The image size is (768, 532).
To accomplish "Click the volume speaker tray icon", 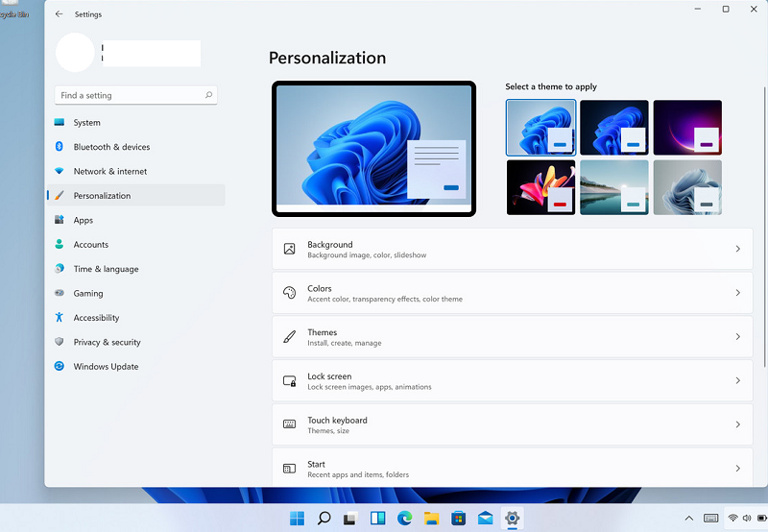I will (x=747, y=518).
